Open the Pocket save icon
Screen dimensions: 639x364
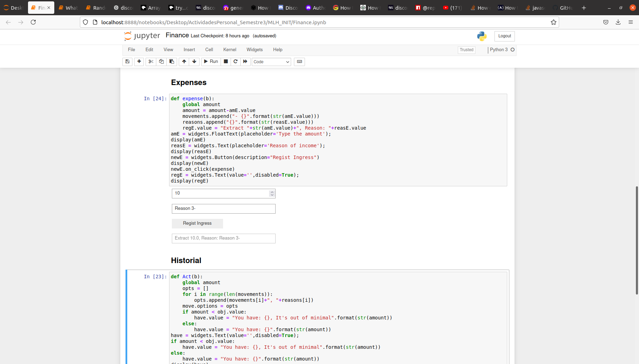click(606, 22)
